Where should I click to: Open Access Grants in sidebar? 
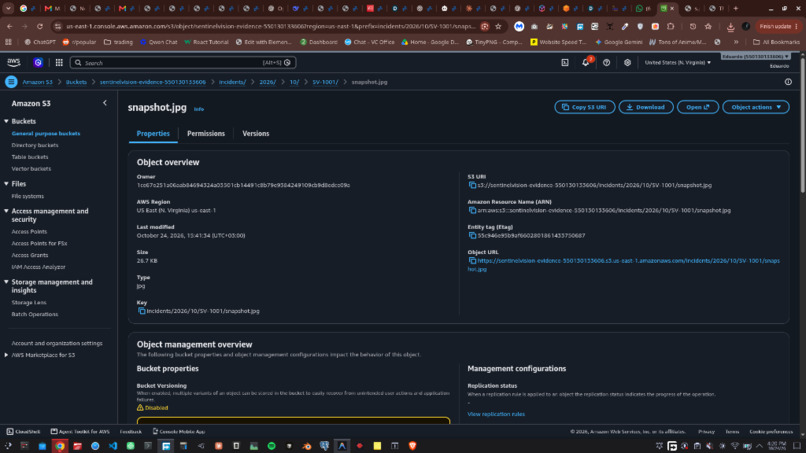click(30, 255)
